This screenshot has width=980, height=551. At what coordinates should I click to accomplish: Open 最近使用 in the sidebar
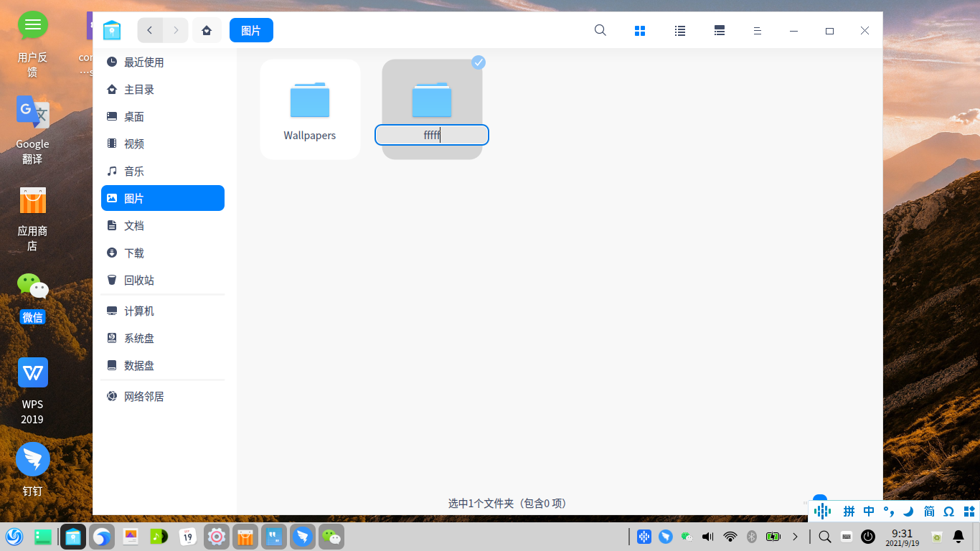pos(163,62)
